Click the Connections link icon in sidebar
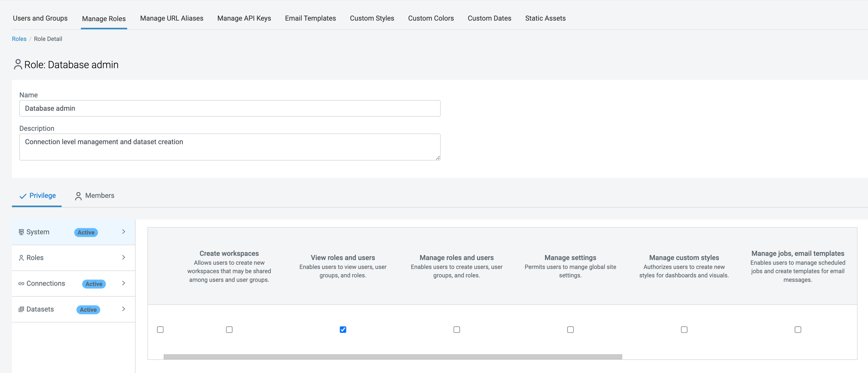Viewport: 868px width, 373px height. [x=21, y=284]
